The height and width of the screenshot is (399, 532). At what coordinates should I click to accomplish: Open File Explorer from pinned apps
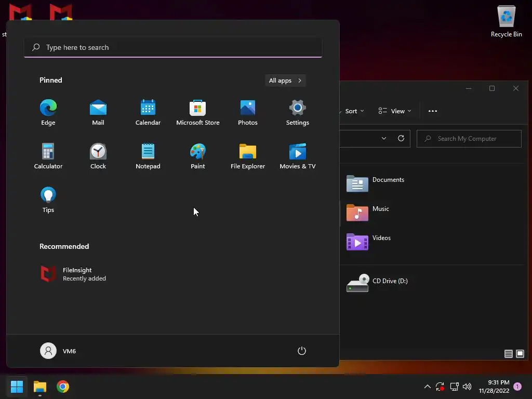tap(248, 156)
